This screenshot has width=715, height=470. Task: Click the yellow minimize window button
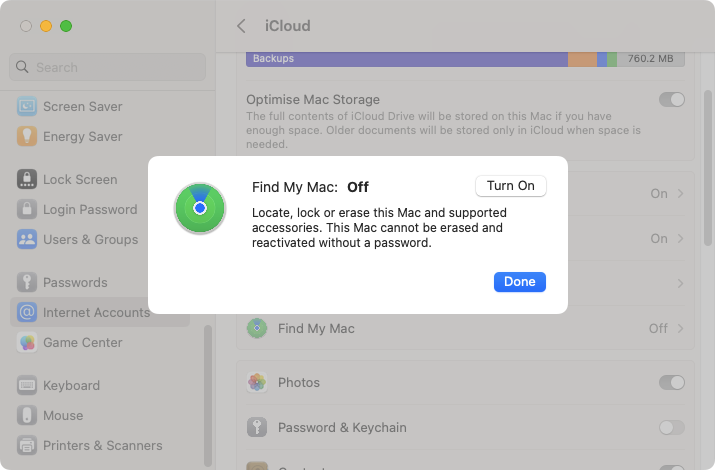click(46, 26)
